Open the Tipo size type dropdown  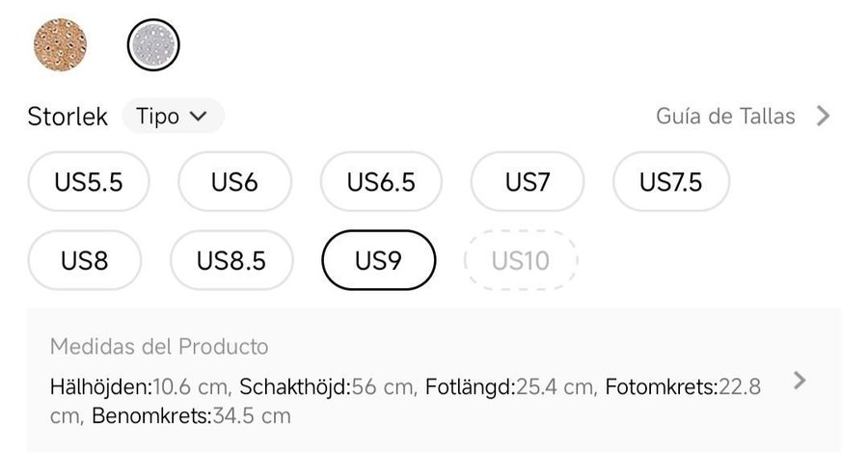(x=173, y=117)
